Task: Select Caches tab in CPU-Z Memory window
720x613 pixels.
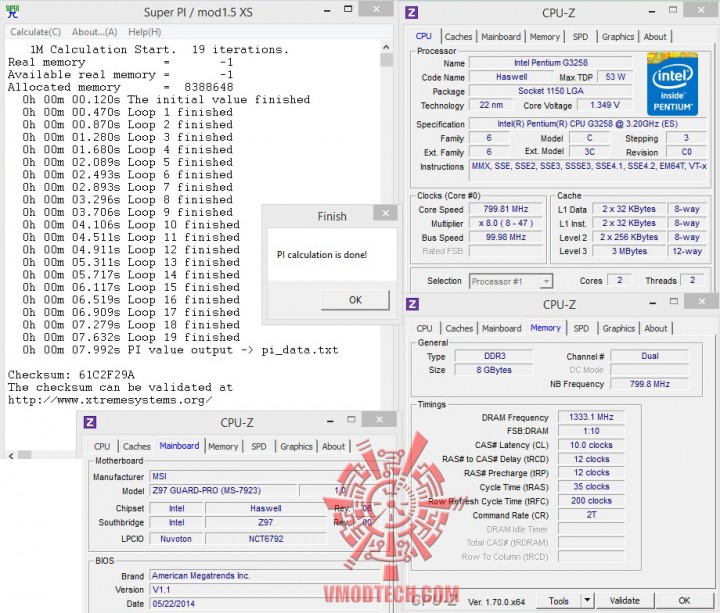Action: [459, 328]
